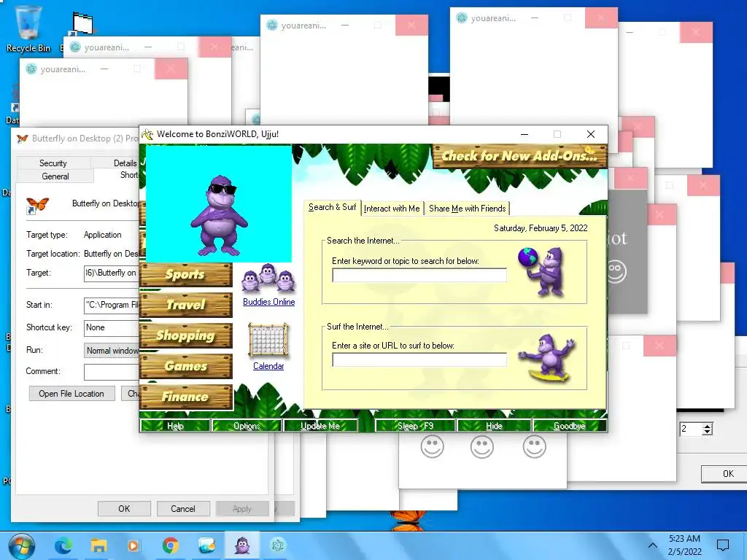Open Microsoft Edge from taskbar

(63, 545)
